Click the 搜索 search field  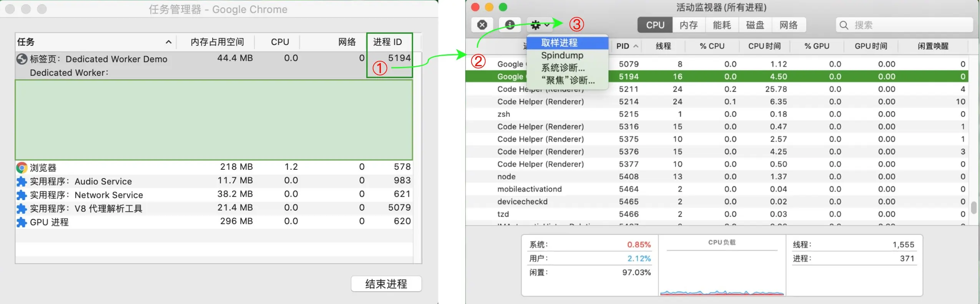click(904, 25)
